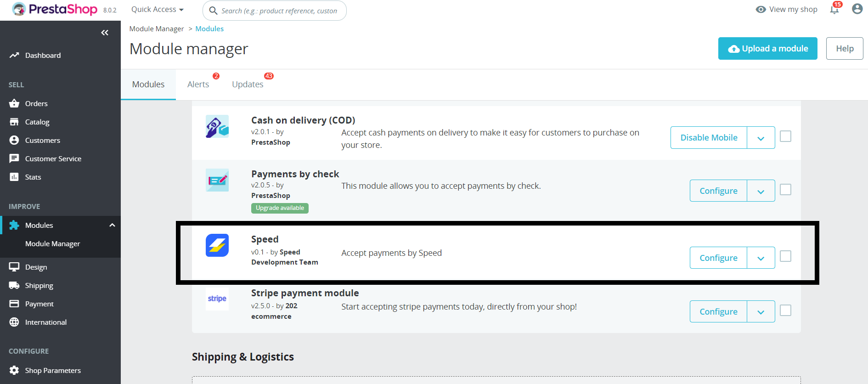Click the Upgrade available badge
This screenshot has height=384, width=868.
[x=280, y=208]
